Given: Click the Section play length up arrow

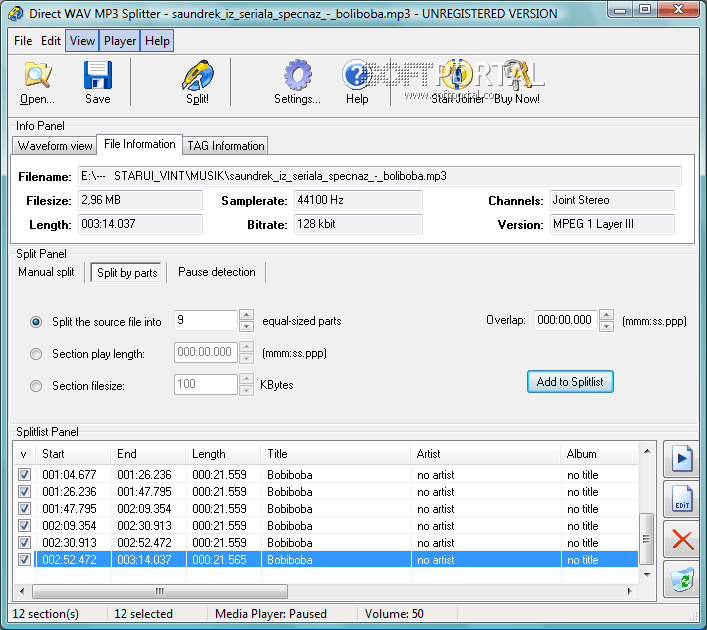Looking at the screenshot, I should click(x=246, y=346).
